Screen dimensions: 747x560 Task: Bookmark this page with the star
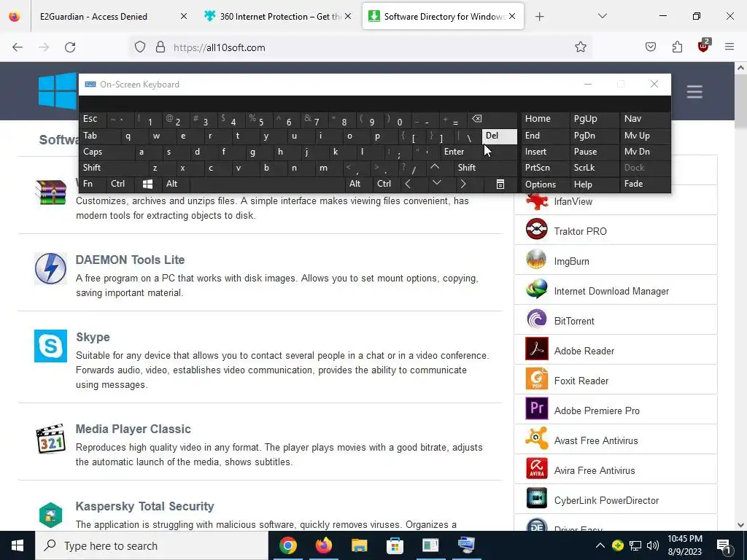pyautogui.click(x=580, y=47)
